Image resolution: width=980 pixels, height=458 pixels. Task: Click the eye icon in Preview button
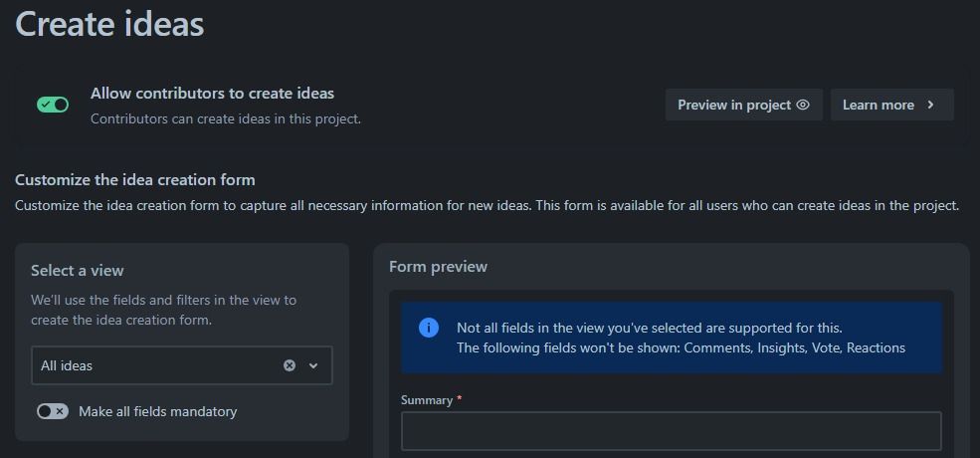pyautogui.click(x=803, y=105)
